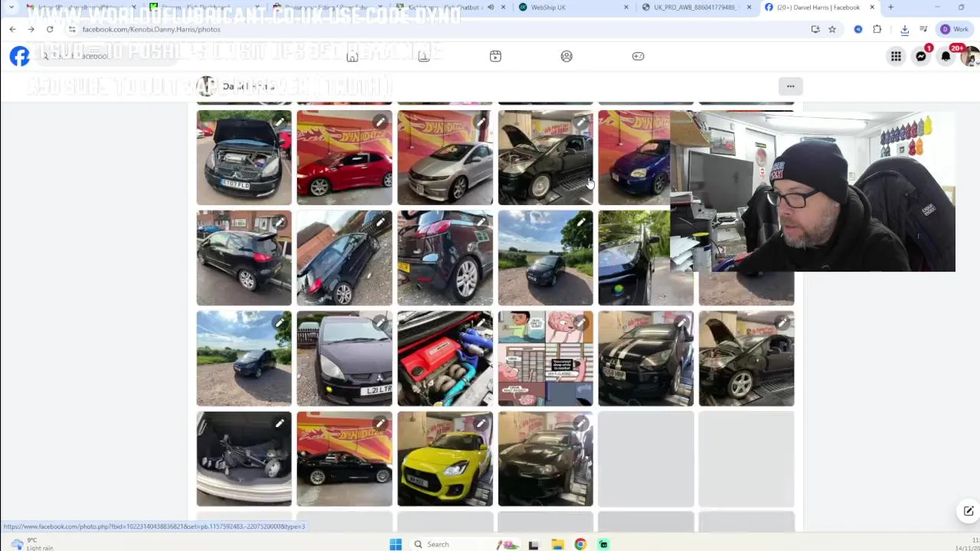The width and height of the screenshot is (980, 551).
Task: Open the tab search dropdown arrow
Action: [x=11, y=8]
